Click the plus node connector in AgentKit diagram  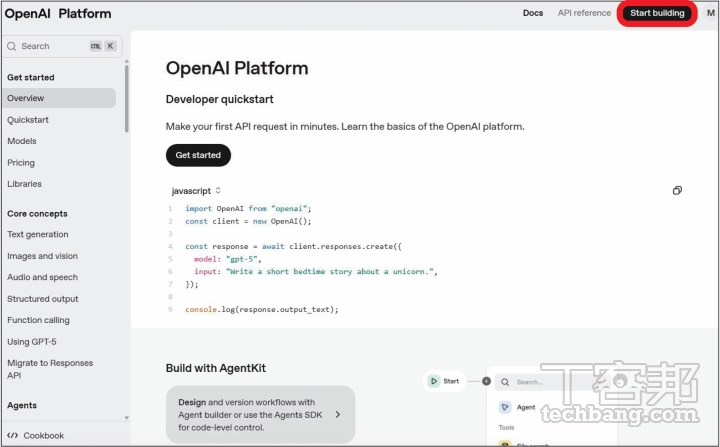486,381
